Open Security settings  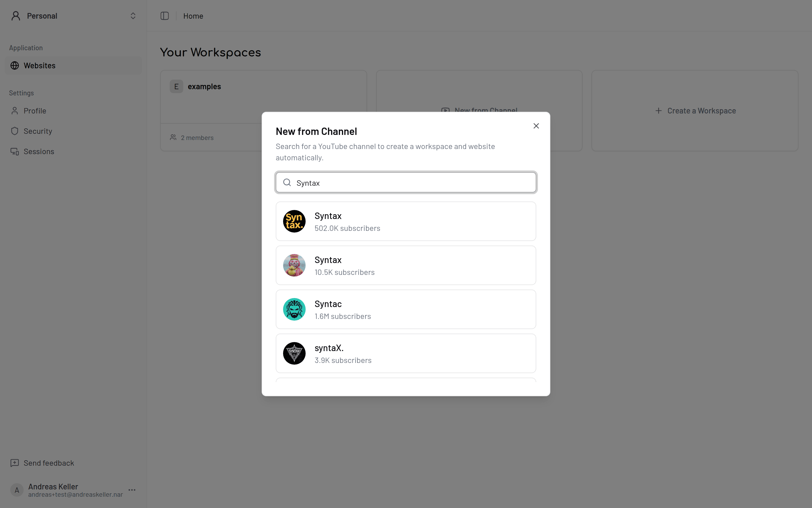(x=73, y=131)
